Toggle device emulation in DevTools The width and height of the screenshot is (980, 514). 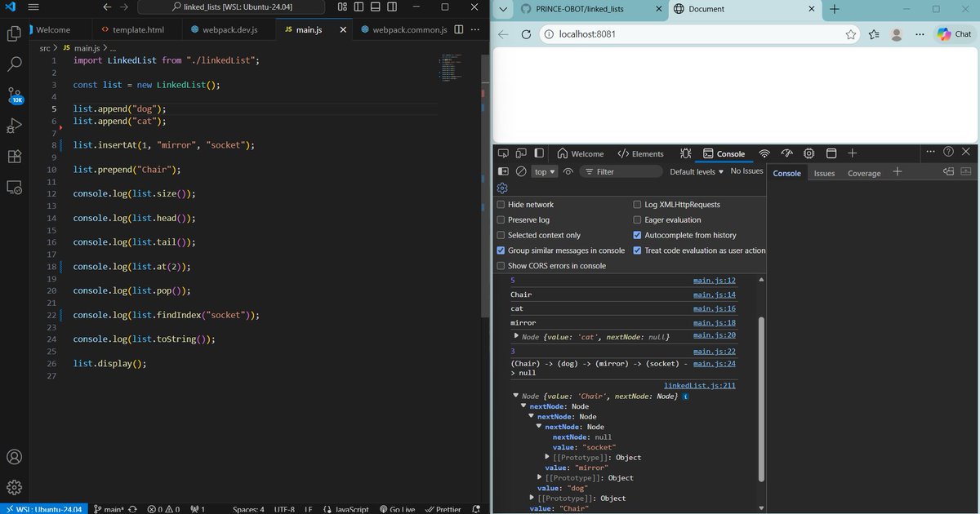pos(522,153)
